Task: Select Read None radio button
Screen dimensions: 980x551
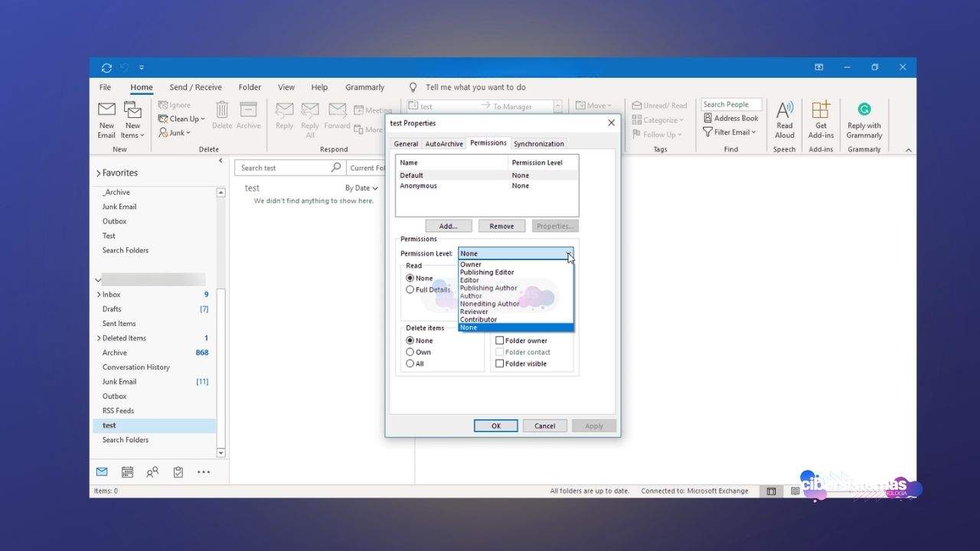Action: (x=410, y=278)
